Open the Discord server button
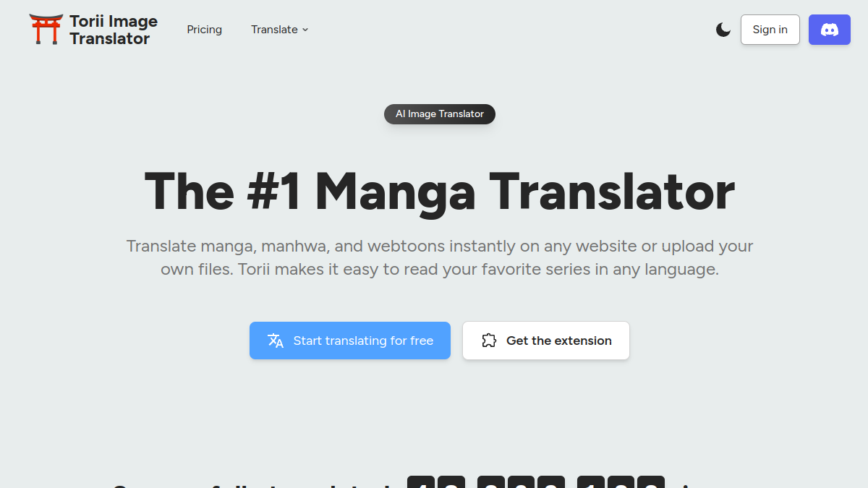868x488 pixels. click(830, 30)
